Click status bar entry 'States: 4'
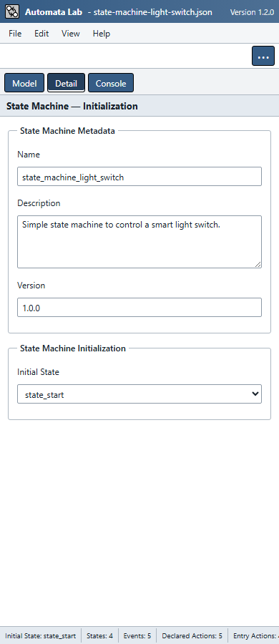Screen dimensions: 279x644 click(x=100, y=636)
